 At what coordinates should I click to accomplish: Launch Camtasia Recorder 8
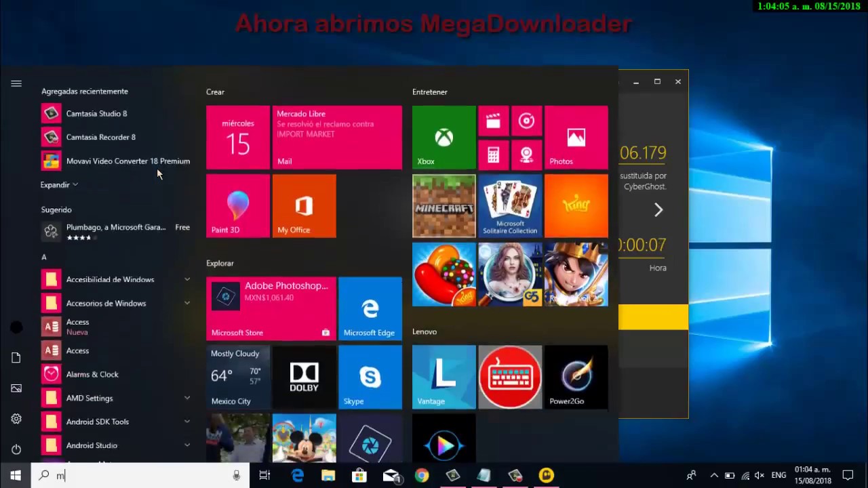(x=115, y=137)
